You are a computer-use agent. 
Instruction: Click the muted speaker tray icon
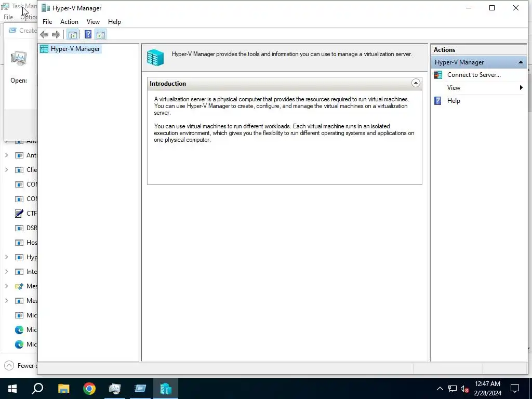(464, 389)
